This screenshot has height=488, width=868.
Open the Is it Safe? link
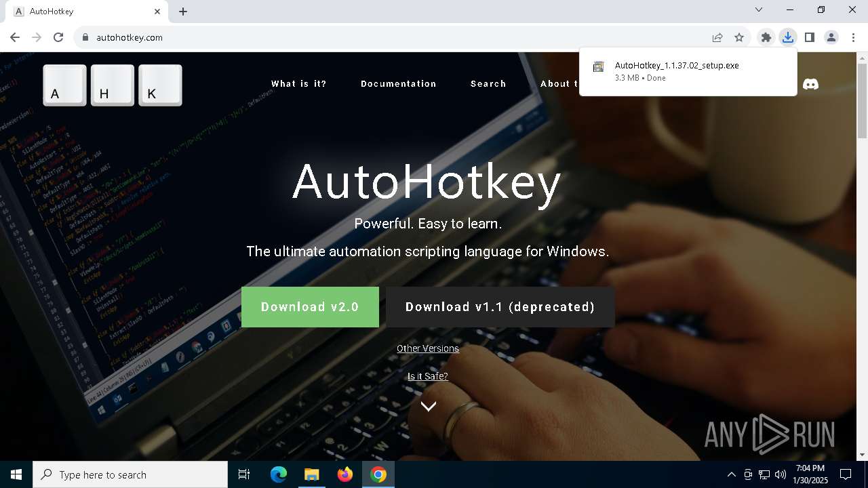[x=428, y=376]
